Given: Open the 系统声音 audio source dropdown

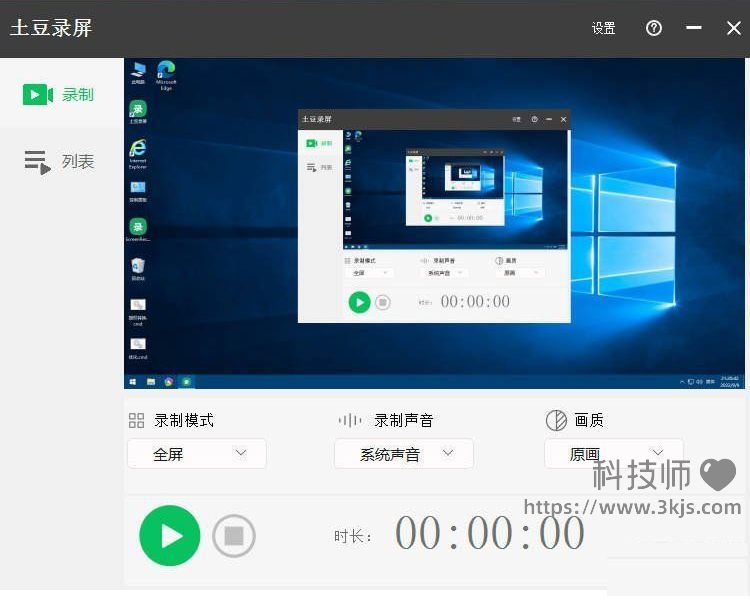Looking at the screenshot, I should (x=404, y=454).
